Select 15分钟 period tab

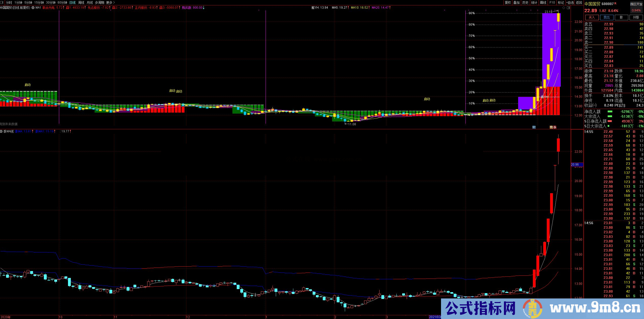point(39,3)
